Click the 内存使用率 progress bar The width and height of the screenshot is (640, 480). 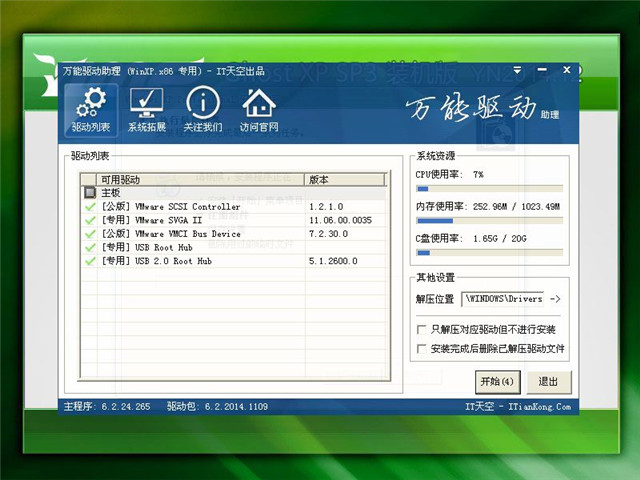489,221
